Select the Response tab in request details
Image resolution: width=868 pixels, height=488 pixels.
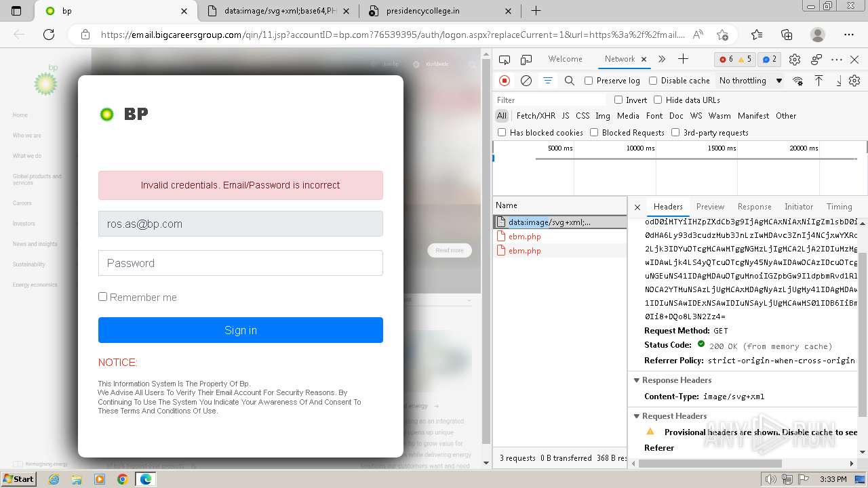(x=754, y=207)
